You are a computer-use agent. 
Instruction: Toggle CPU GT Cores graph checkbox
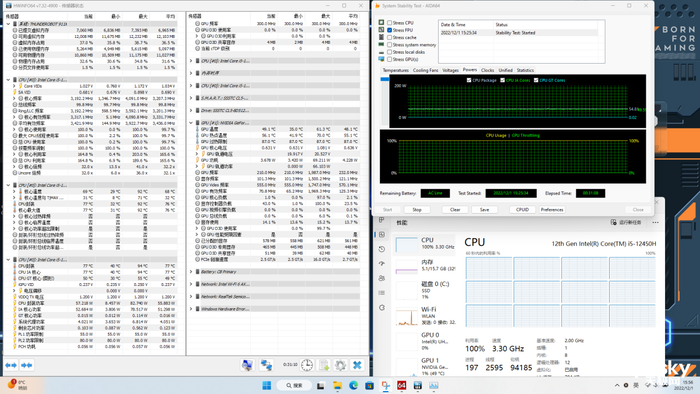pyautogui.click(x=536, y=80)
